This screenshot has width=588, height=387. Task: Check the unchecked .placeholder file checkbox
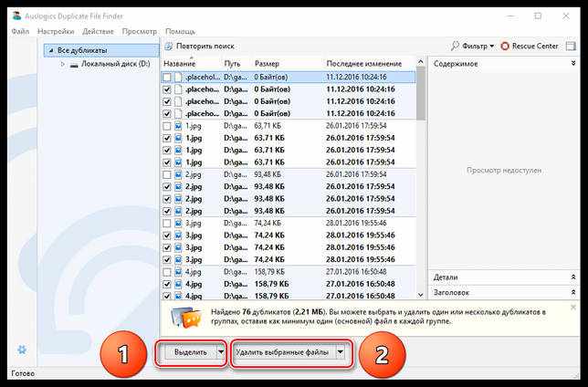[x=167, y=78]
